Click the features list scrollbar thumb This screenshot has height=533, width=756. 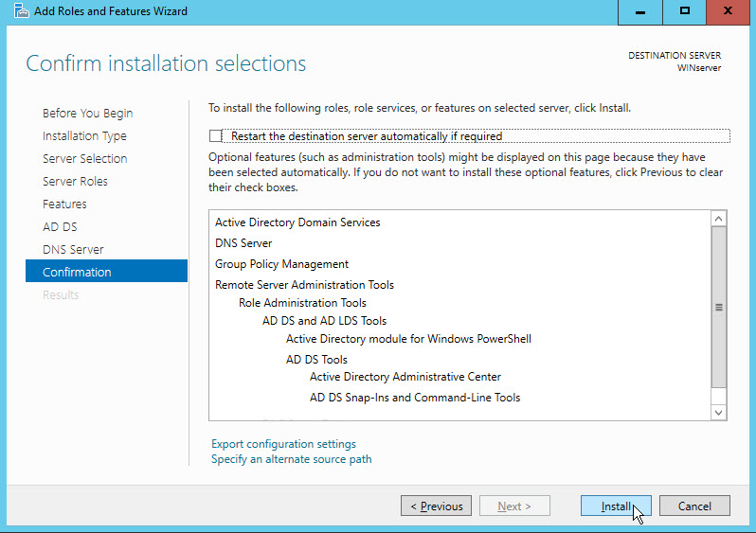point(718,307)
